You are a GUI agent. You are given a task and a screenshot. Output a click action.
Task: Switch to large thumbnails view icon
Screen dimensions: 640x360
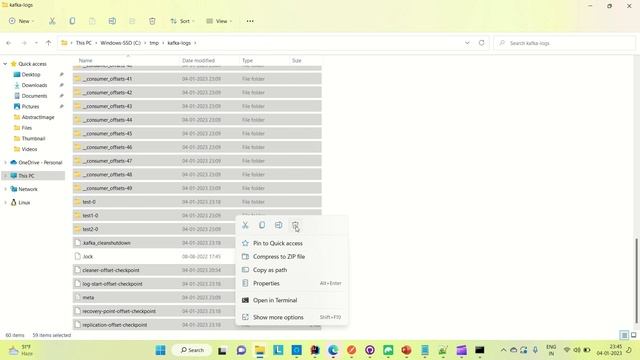point(634,335)
